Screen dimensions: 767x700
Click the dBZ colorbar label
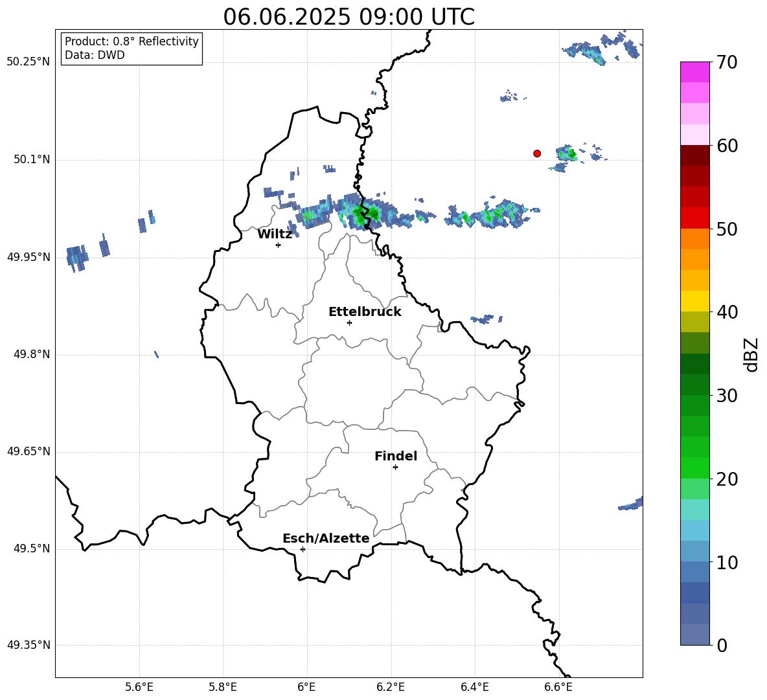click(751, 354)
